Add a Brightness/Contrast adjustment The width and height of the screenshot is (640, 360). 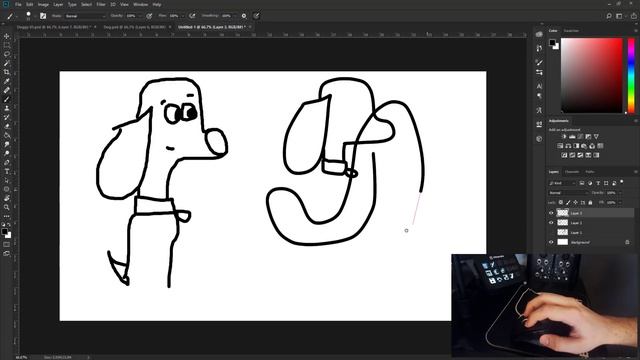pyautogui.click(x=564, y=137)
